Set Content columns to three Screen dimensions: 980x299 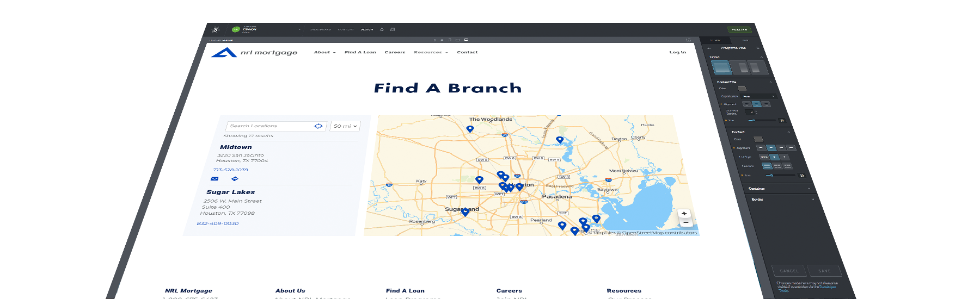tap(787, 166)
